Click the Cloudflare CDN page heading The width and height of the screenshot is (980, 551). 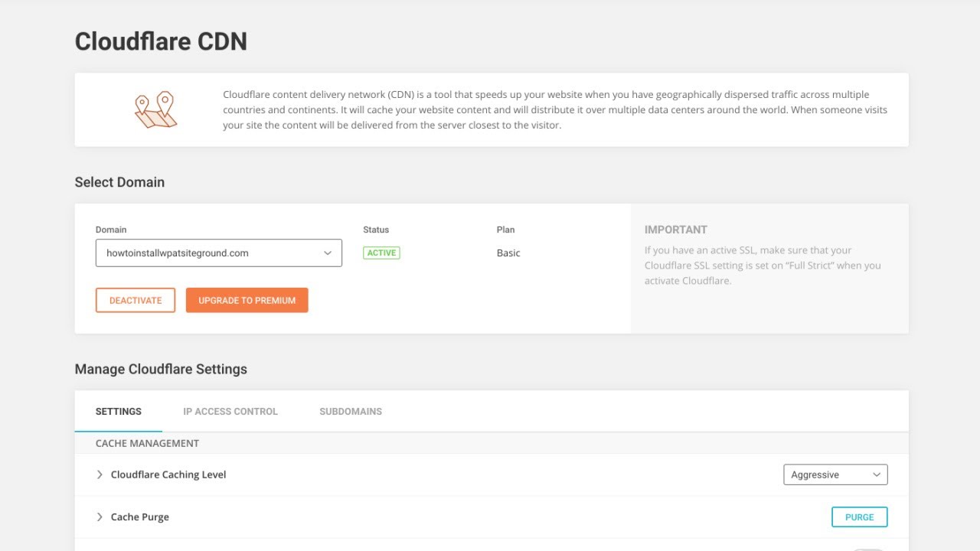161,41
